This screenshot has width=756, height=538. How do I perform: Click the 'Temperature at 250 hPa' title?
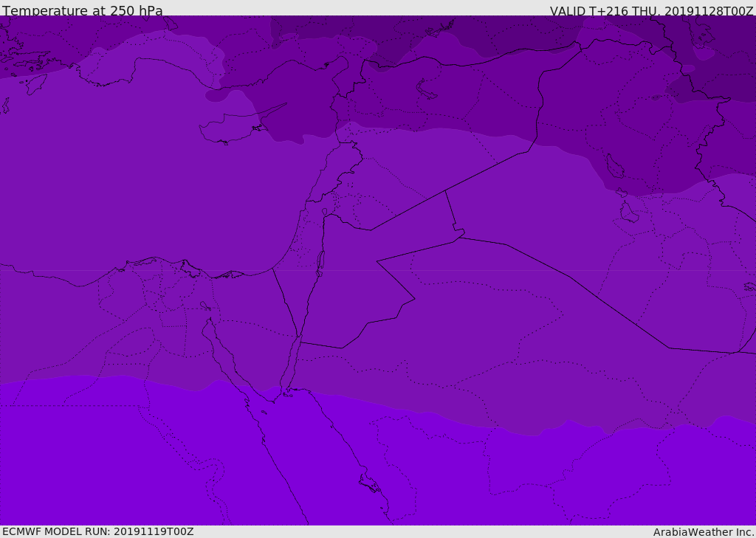click(x=83, y=10)
